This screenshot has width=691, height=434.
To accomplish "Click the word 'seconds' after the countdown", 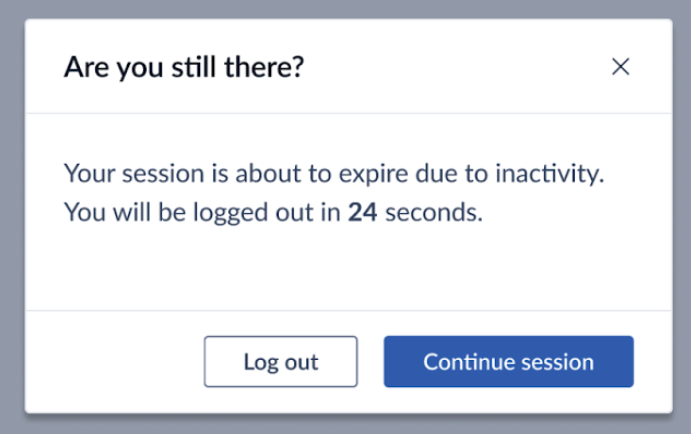I will 432,212.
